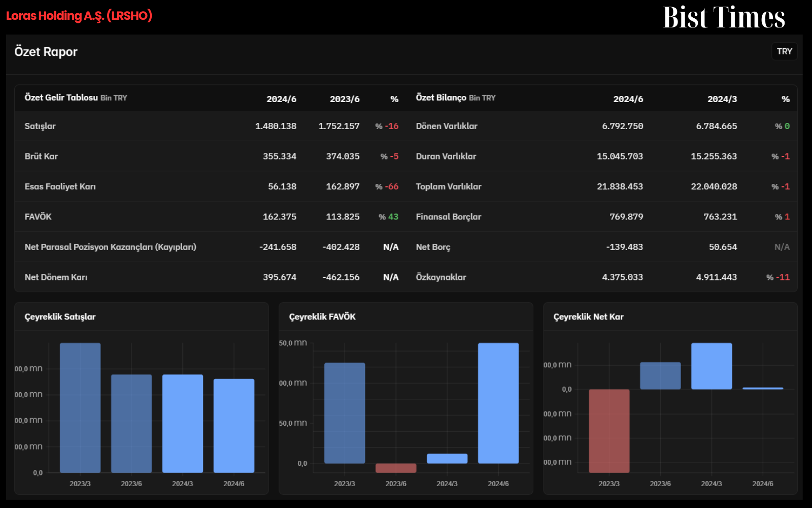The image size is (812, 508).
Task: Click the Net Dönem Karı value 395.674
Action: (x=280, y=277)
